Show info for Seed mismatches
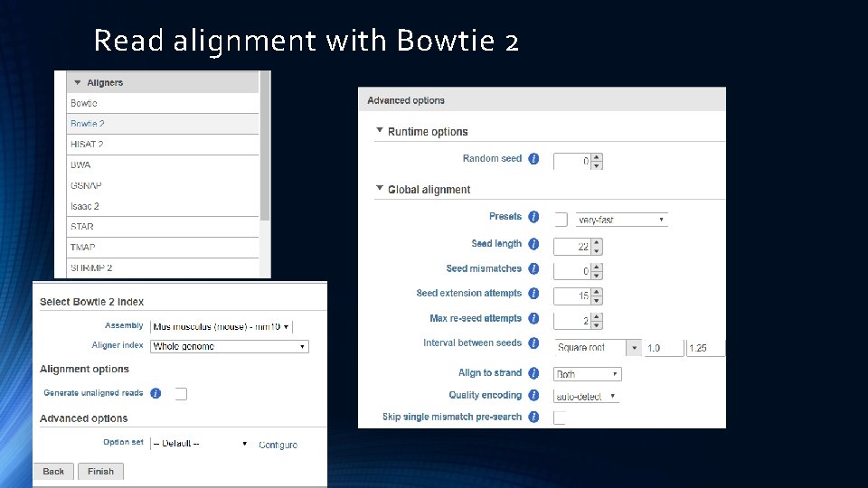 tap(533, 269)
